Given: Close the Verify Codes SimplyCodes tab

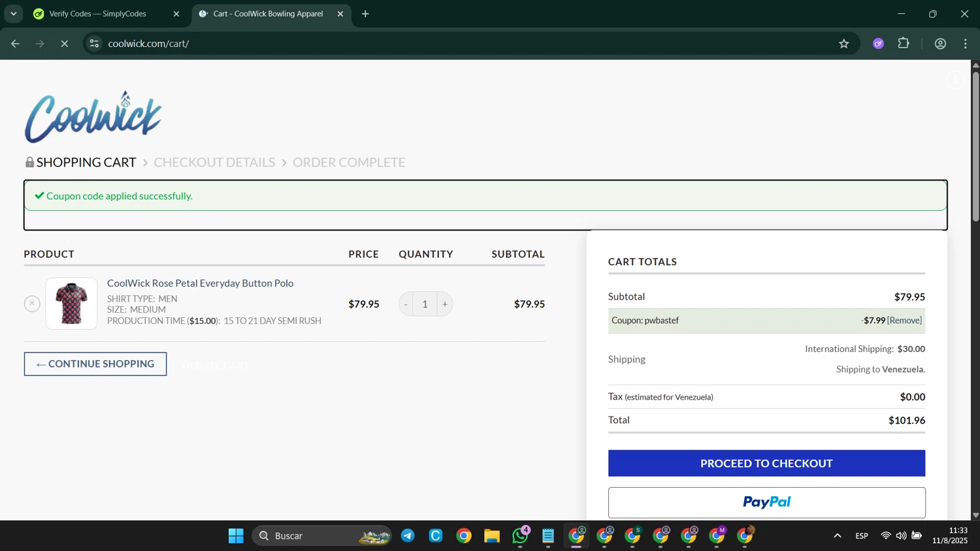Looking at the screenshot, I should pos(176,14).
